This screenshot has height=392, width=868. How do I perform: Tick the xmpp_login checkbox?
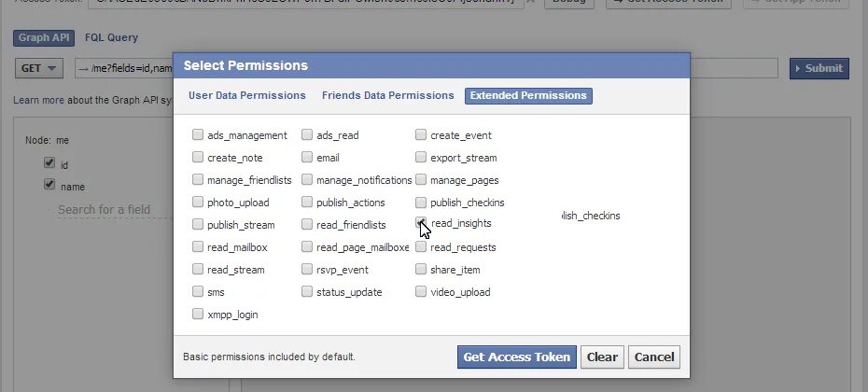198,315
